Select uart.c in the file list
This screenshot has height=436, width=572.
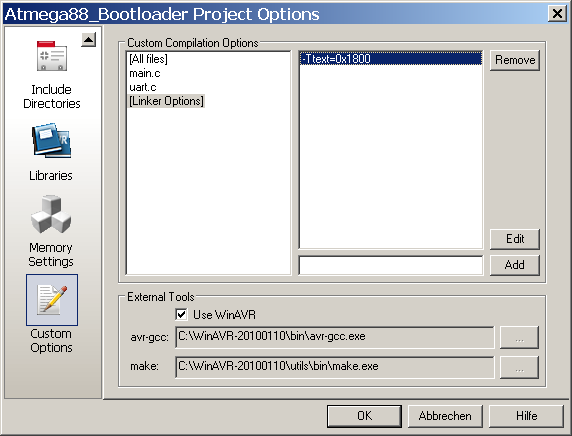(x=143, y=87)
